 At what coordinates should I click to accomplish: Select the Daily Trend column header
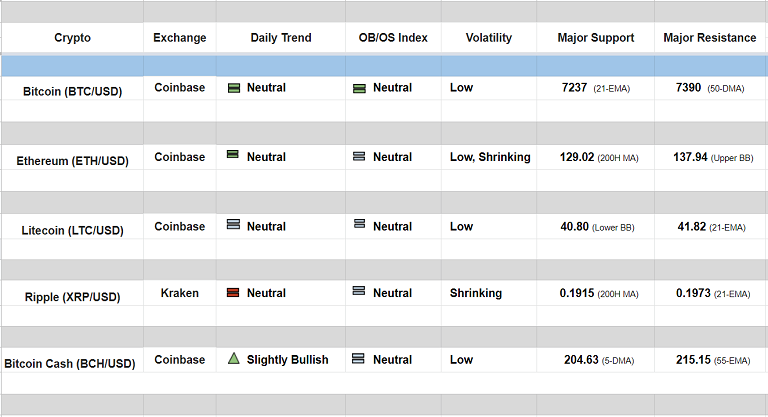[281, 38]
